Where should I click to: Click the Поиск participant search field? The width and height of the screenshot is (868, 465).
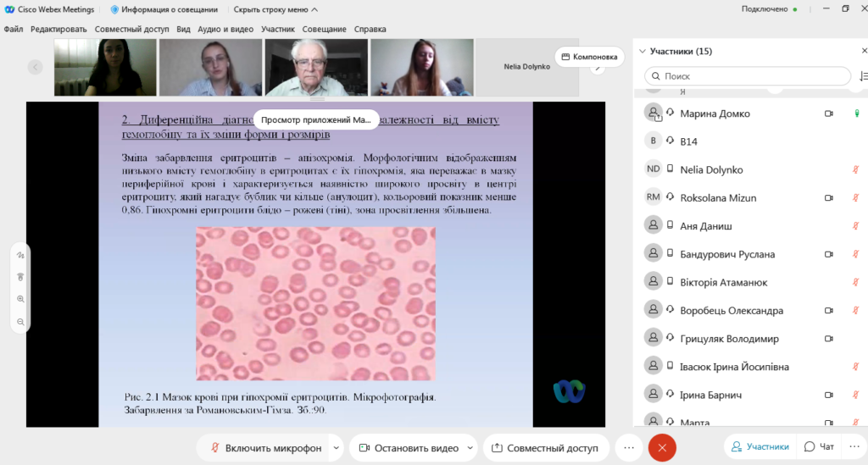748,76
